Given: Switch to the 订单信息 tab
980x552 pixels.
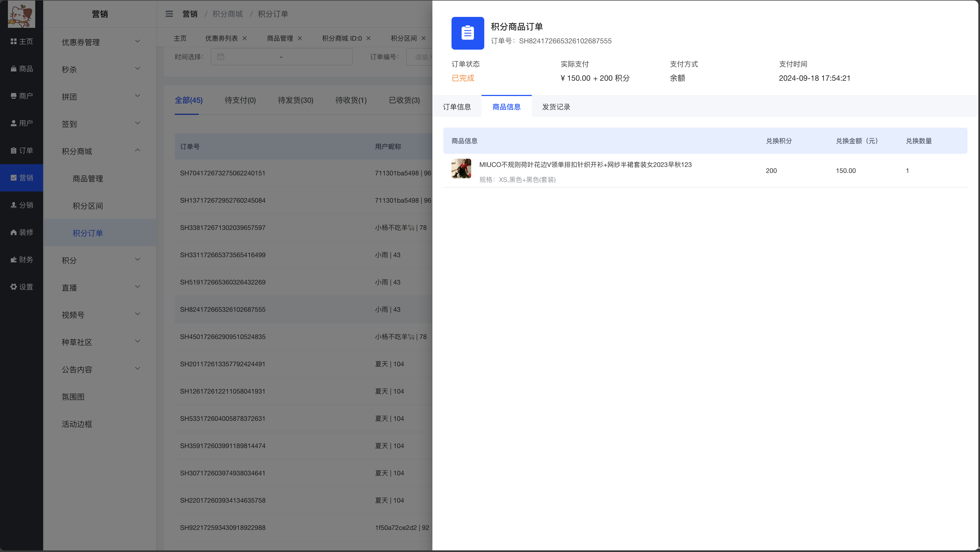Looking at the screenshot, I should click(456, 107).
